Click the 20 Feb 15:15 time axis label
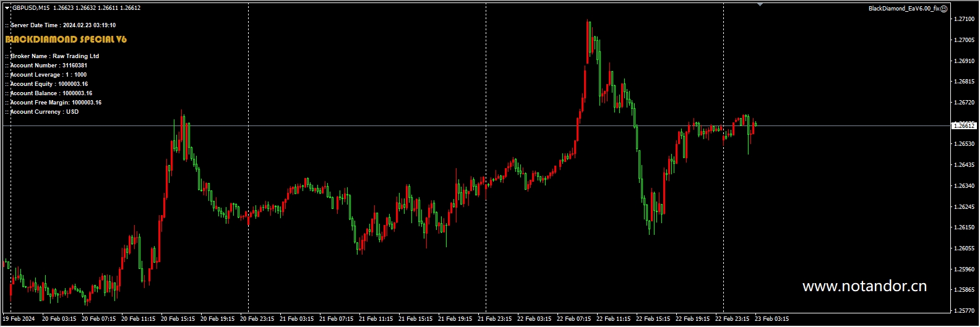980x327 pixels. coord(178,319)
